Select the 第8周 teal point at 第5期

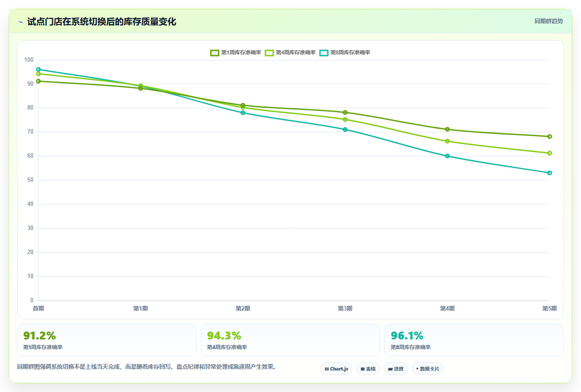click(x=549, y=173)
